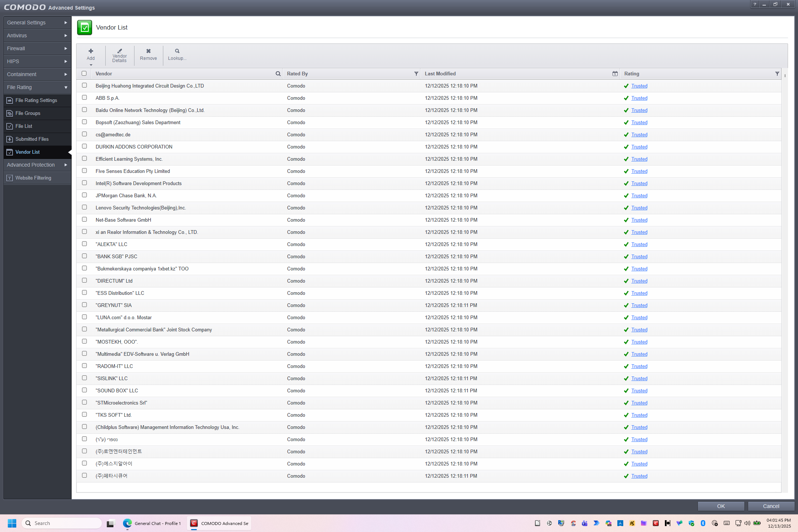Collapse the File Rating section
This screenshot has width=798, height=532.
pyautogui.click(x=37, y=87)
